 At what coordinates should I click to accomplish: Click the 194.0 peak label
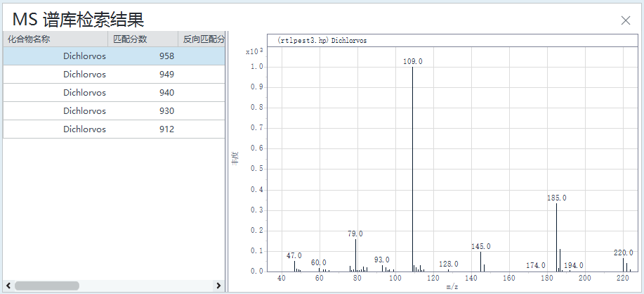click(573, 266)
